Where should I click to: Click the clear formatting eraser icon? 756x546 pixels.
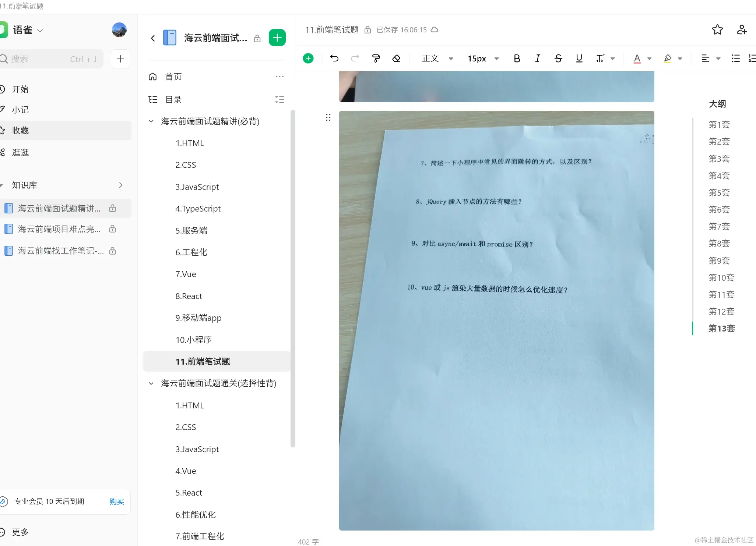[x=396, y=58]
